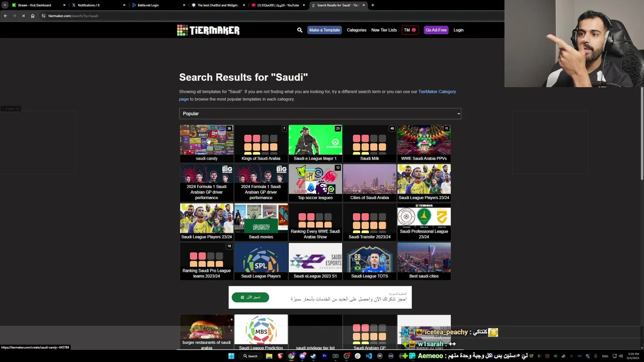Click the Login link
Screen dimensions: 644x362
coord(458,30)
